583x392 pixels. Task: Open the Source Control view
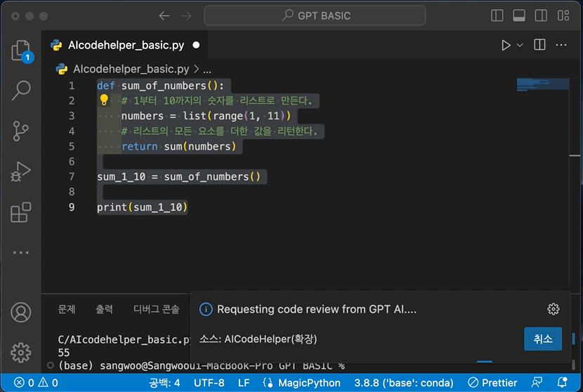click(20, 131)
